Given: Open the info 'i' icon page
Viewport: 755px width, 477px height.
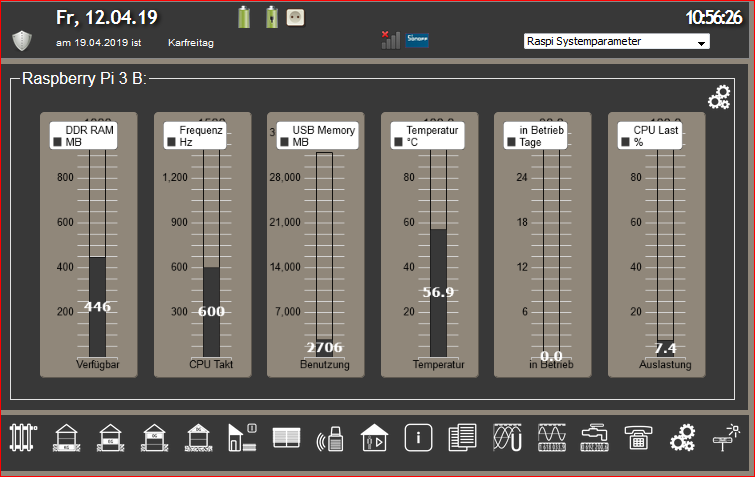Looking at the screenshot, I should 418,437.
